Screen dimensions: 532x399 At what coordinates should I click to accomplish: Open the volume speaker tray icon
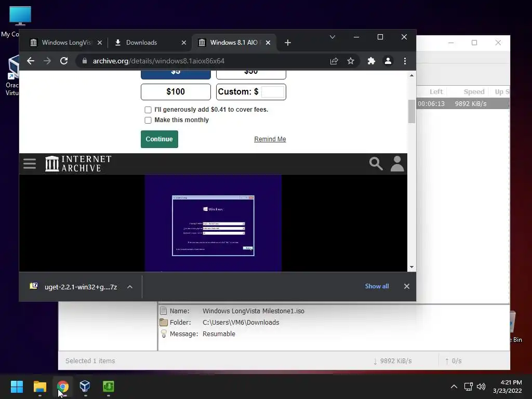[481, 387]
